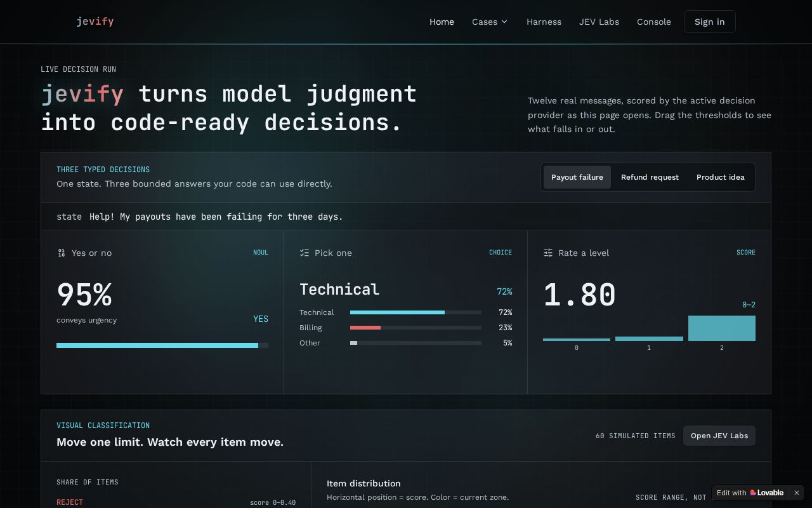
Task: Click the '1.80' score value
Action: click(579, 295)
